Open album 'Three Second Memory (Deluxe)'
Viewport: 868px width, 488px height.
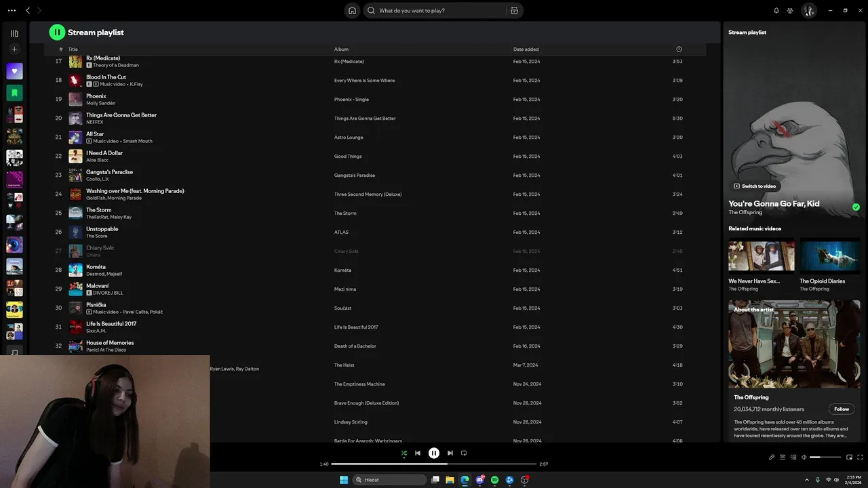point(368,195)
